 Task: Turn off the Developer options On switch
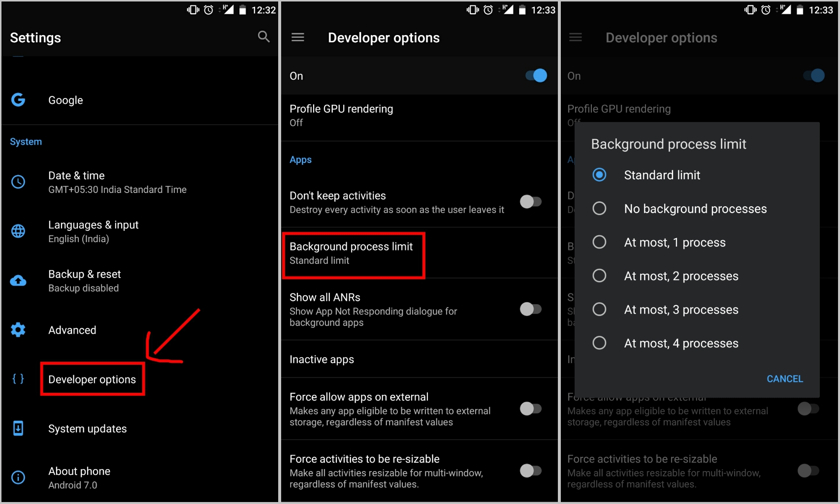(x=536, y=75)
